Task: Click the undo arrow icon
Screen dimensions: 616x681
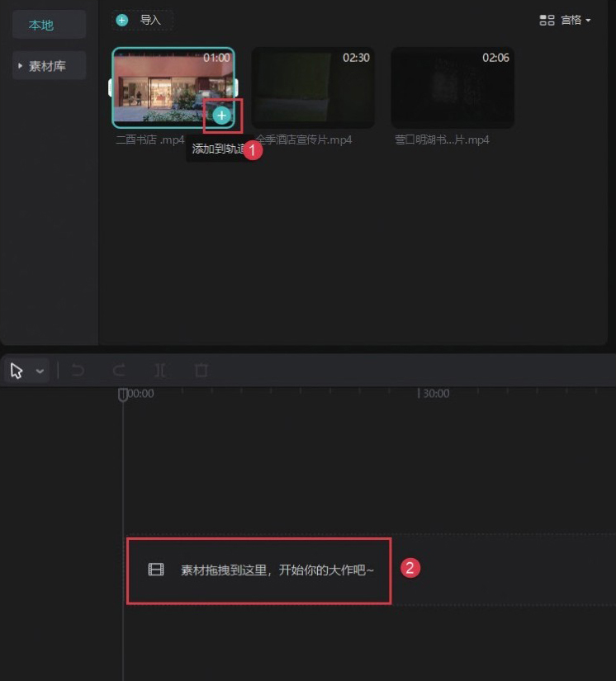Action: tap(78, 371)
